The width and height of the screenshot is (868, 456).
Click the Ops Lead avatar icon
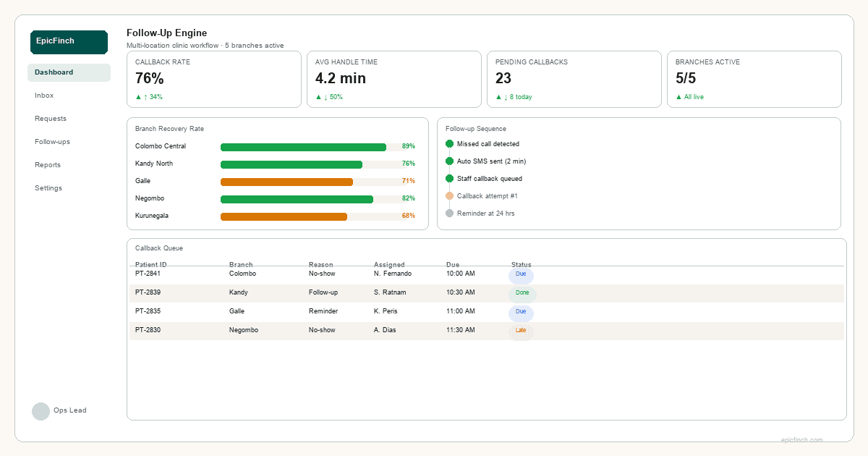point(41,411)
